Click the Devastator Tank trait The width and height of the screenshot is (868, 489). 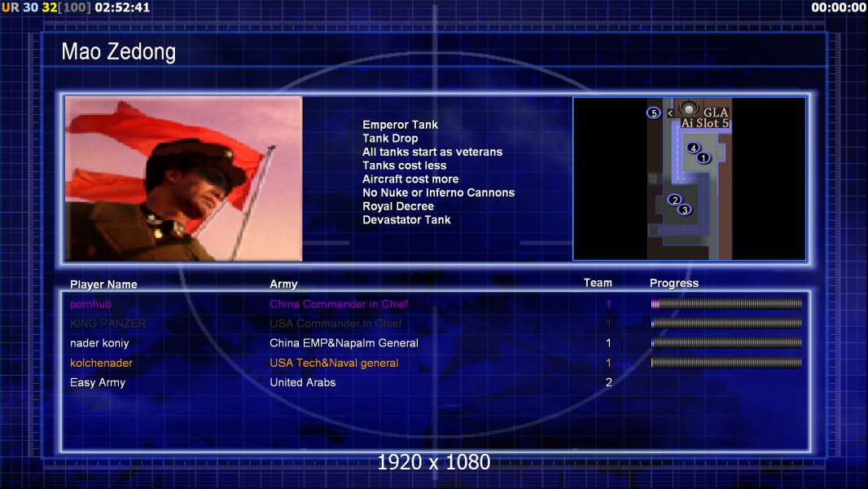pos(406,220)
